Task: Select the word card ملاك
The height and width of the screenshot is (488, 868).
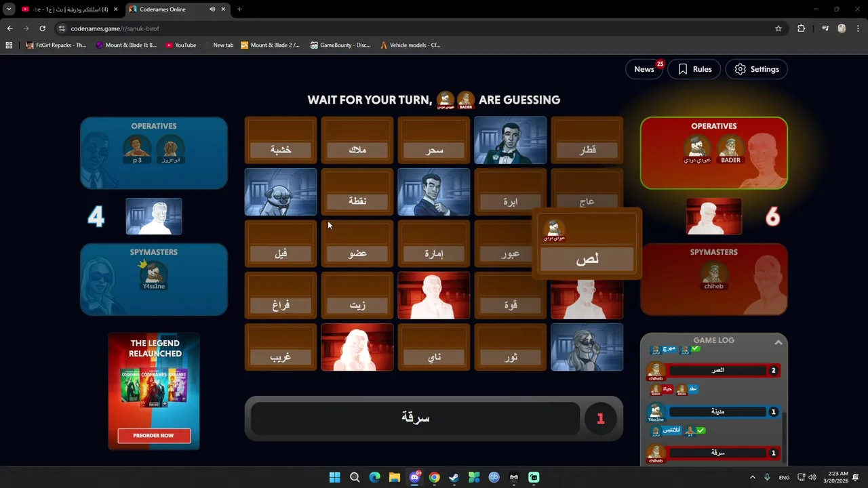Action: (357, 140)
